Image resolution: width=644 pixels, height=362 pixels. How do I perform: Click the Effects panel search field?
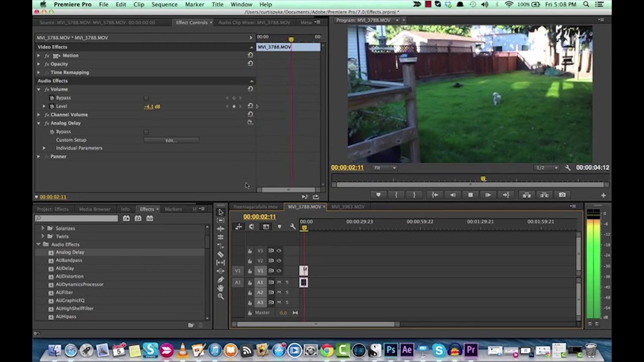click(76, 218)
